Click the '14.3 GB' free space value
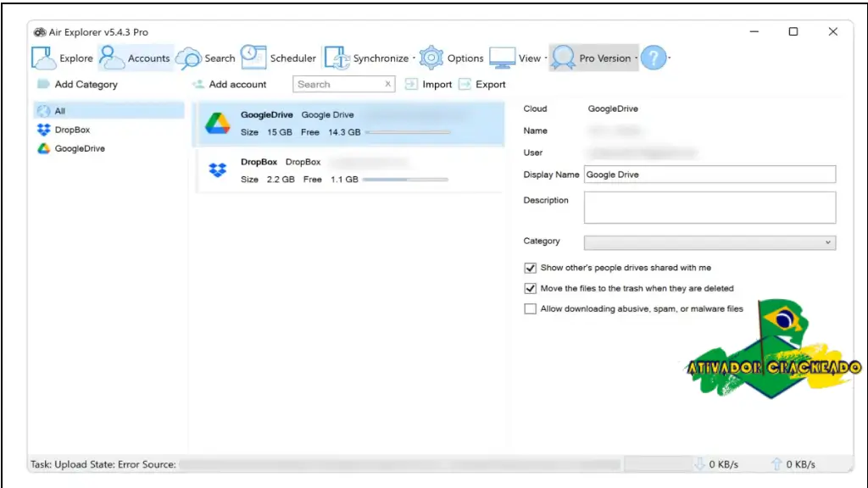This screenshot has width=868, height=488. [344, 132]
